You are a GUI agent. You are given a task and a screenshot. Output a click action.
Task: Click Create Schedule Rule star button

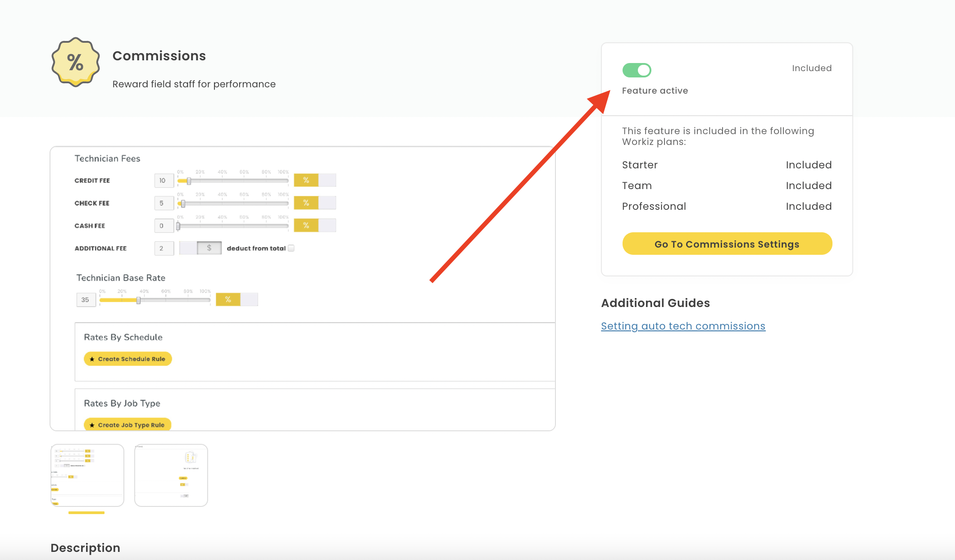click(128, 359)
